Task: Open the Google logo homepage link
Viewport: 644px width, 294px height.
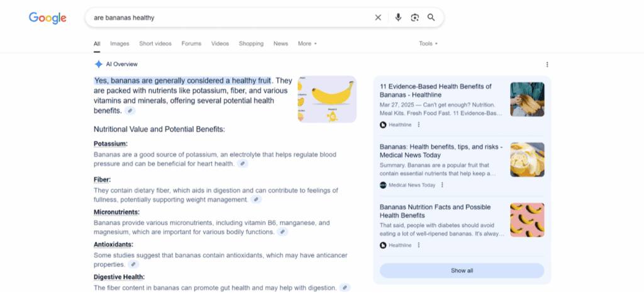Action: (48, 18)
